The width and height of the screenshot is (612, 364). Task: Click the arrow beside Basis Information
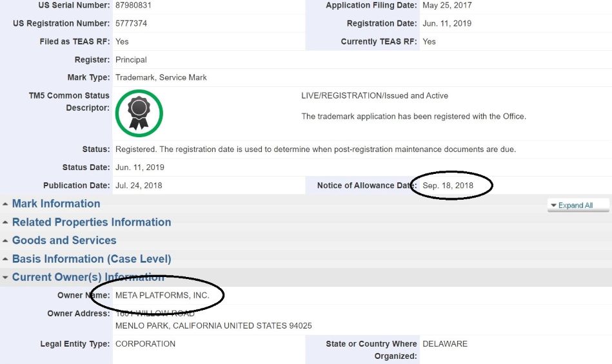pos(5,260)
